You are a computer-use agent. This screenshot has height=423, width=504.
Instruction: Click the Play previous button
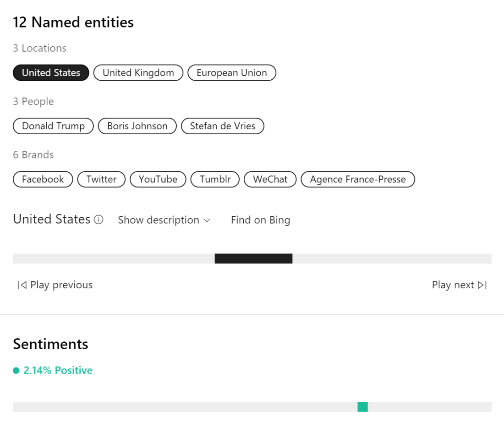(55, 285)
